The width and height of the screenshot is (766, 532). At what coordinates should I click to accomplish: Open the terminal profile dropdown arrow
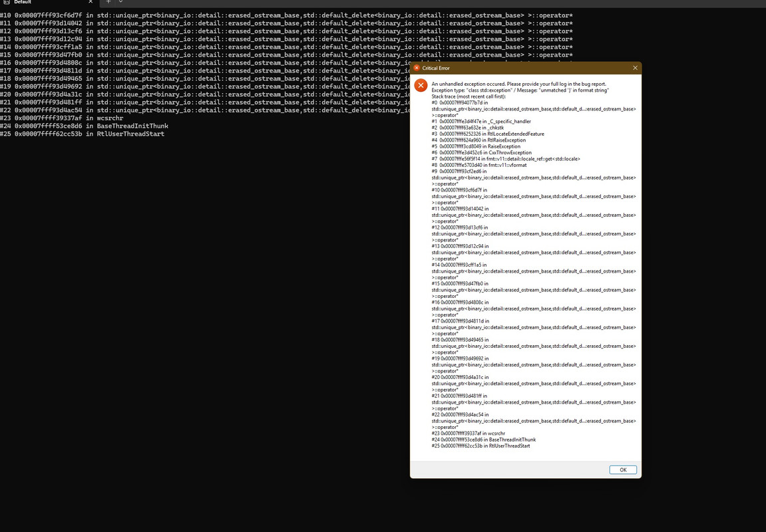pos(120,2)
